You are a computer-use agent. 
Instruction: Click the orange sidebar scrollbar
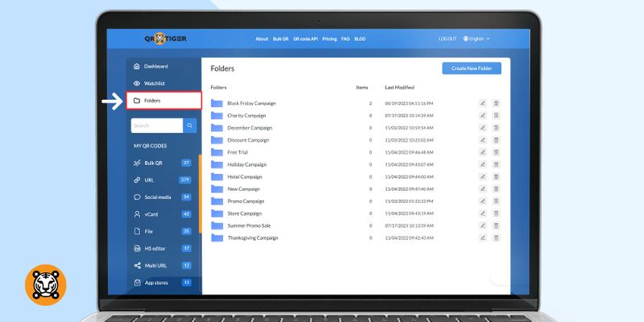200,194
